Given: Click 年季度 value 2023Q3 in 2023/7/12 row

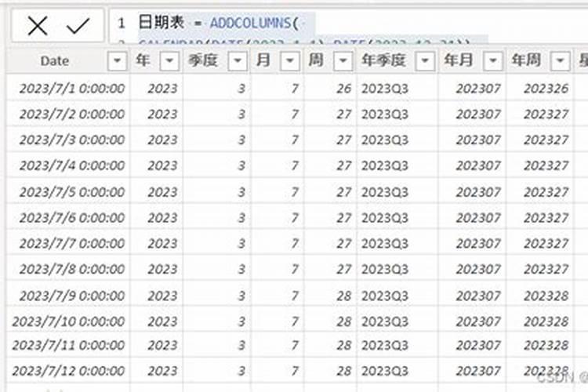Looking at the screenshot, I should 385,371.
